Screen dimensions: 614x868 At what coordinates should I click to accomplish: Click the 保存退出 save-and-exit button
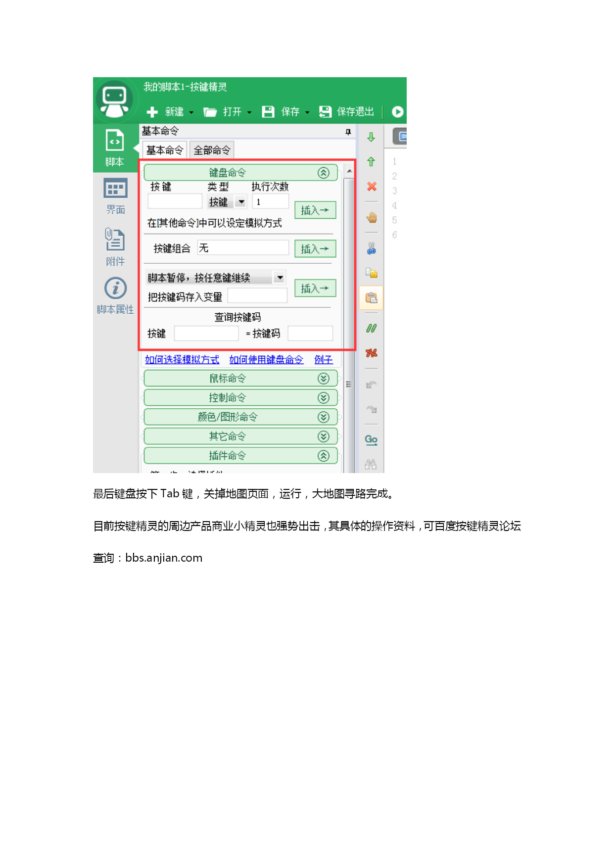[347, 112]
